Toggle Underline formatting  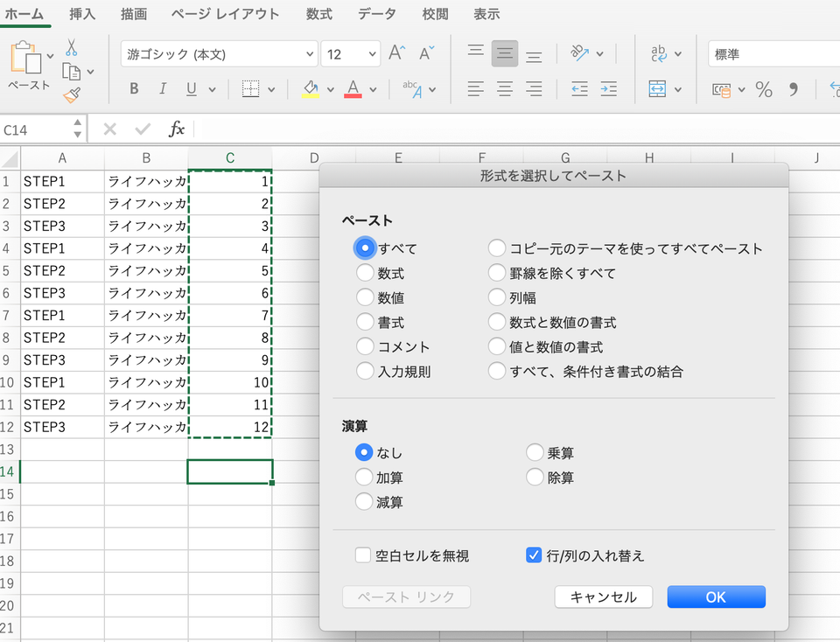pos(192,89)
